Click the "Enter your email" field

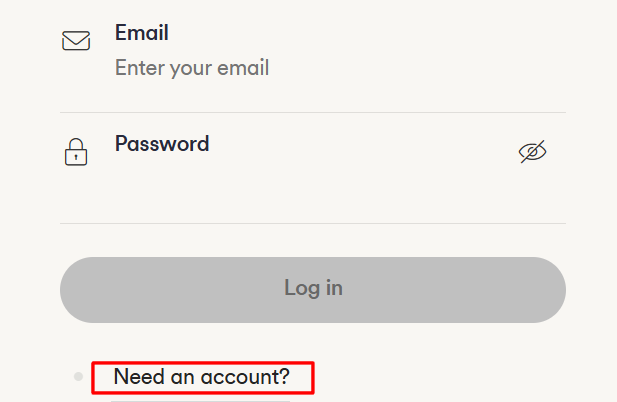coord(192,68)
